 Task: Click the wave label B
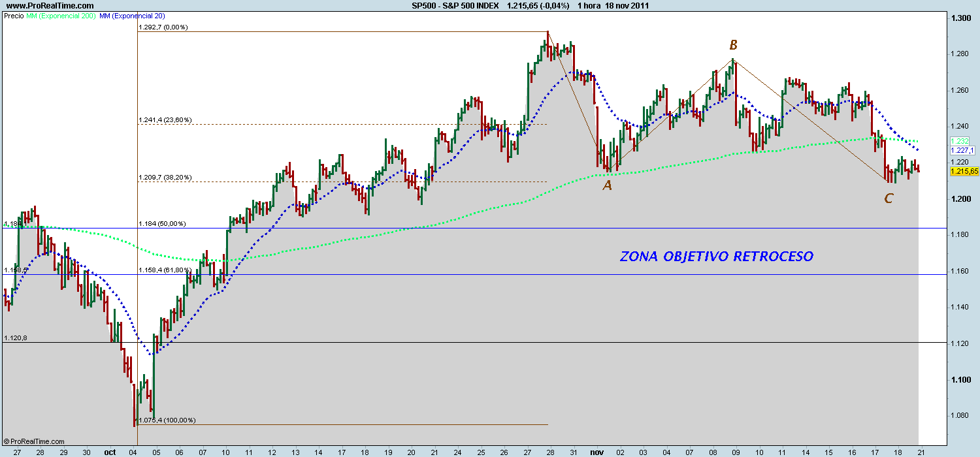(x=733, y=45)
